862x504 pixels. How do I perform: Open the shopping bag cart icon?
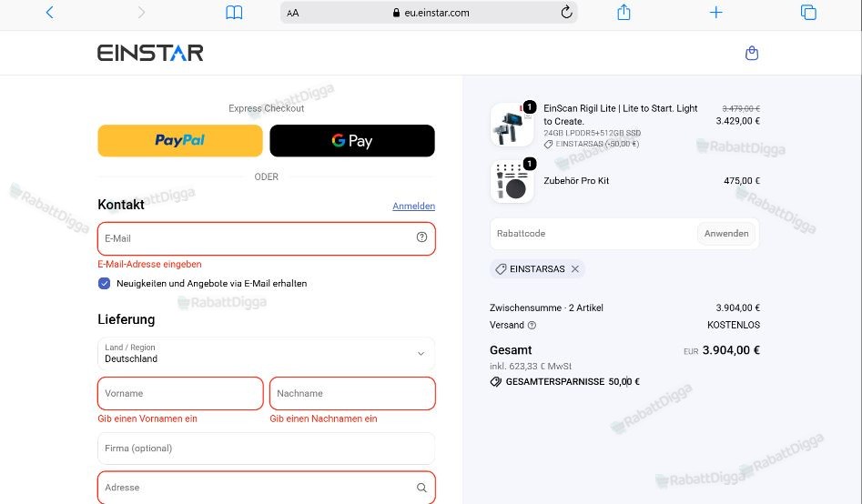tap(752, 54)
